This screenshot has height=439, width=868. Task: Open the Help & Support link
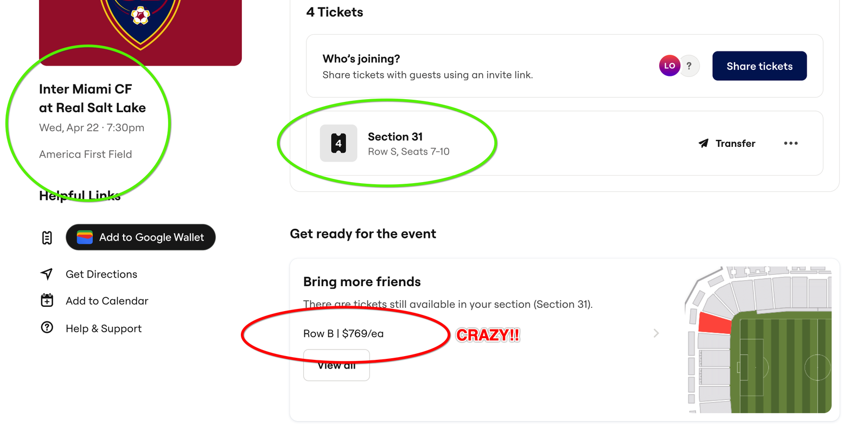[x=104, y=328]
